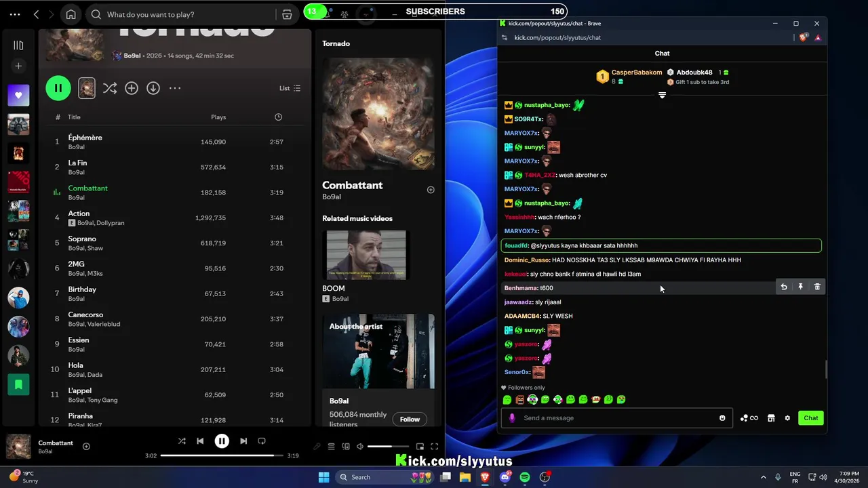Open Brave Shields icon in Kick popout

click(804, 38)
